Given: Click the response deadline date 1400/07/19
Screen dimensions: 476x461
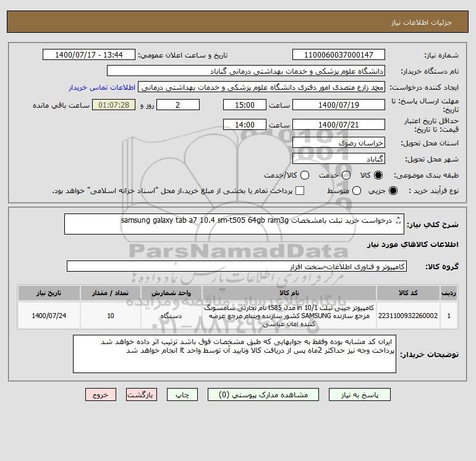Looking at the screenshot, I should click(x=339, y=105).
